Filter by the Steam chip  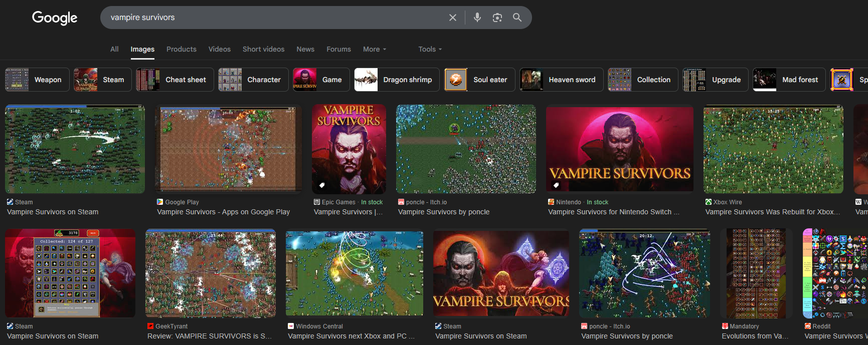click(103, 80)
